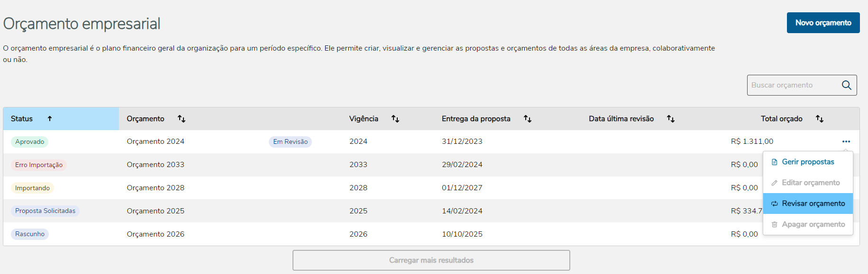The image size is (868, 274).
Task: Select the Erro Importação status badge
Action: coord(39,165)
